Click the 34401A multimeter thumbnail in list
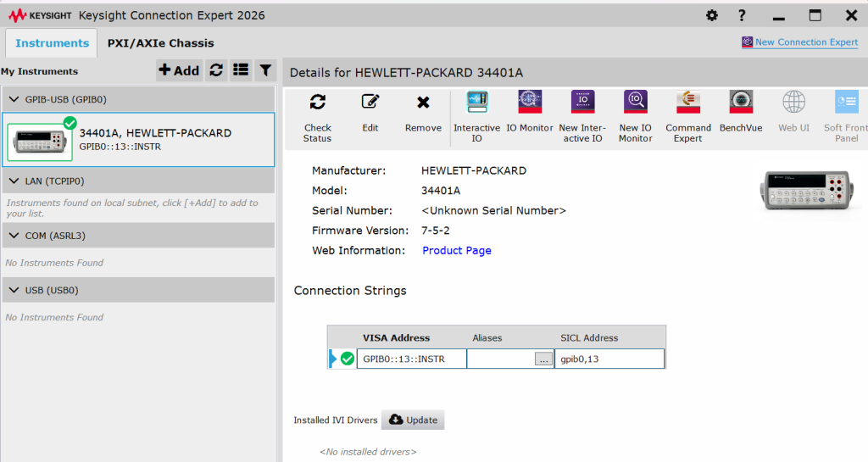 tap(40, 142)
